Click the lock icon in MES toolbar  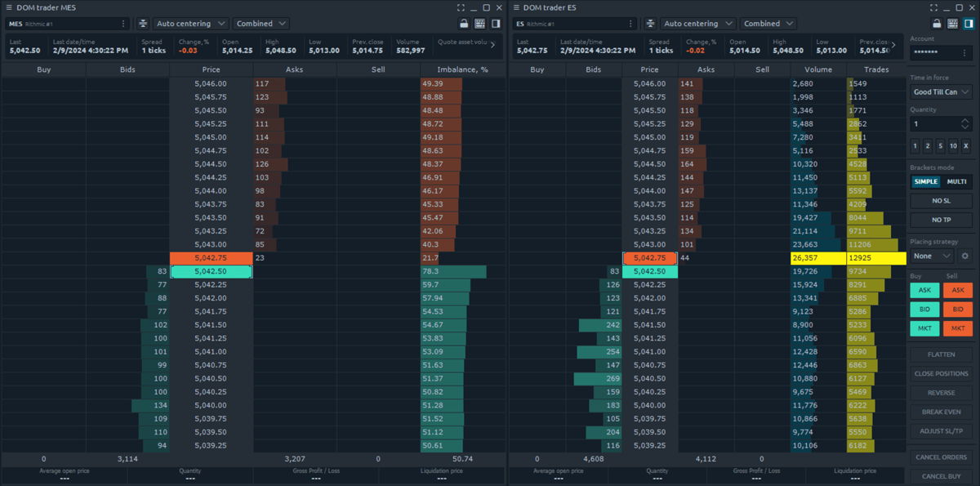[463, 24]
